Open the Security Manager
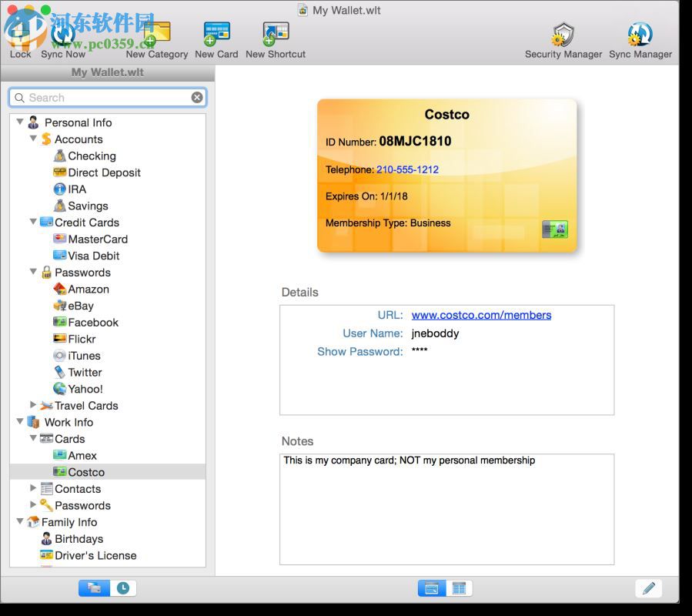The width and height of the screenshot is (692, 616). (x=563, y=31)
